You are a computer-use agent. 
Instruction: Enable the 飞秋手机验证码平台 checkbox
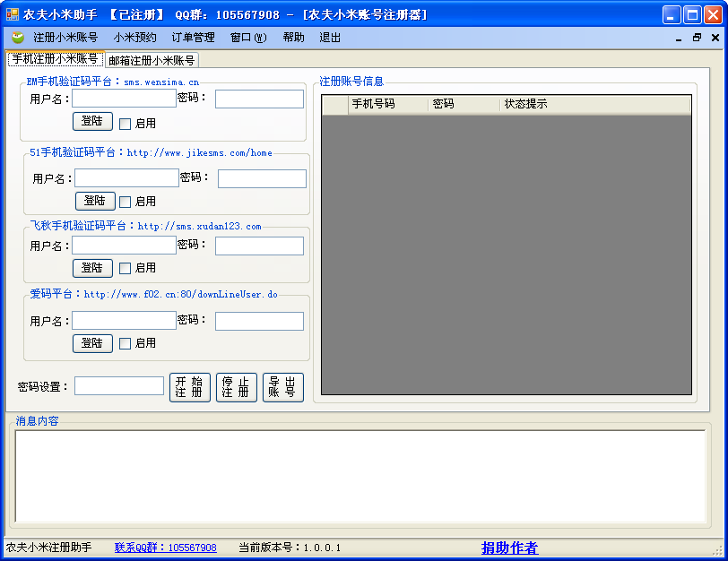coord(125,268)
